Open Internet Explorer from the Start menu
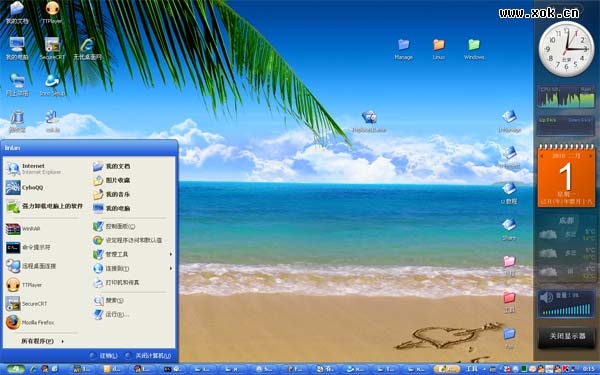The width and height of the screenshot is (600, 375). (x=34, y=169)
